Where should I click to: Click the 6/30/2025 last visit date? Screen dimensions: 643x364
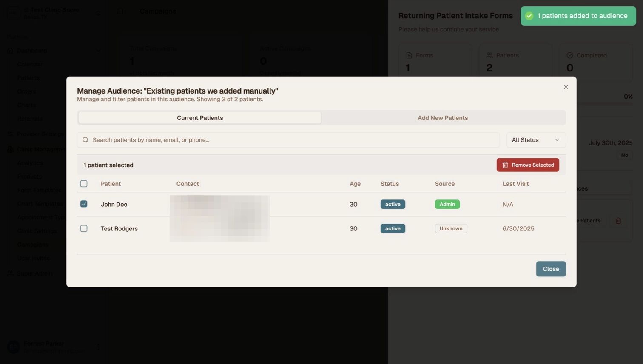point(518,228)
